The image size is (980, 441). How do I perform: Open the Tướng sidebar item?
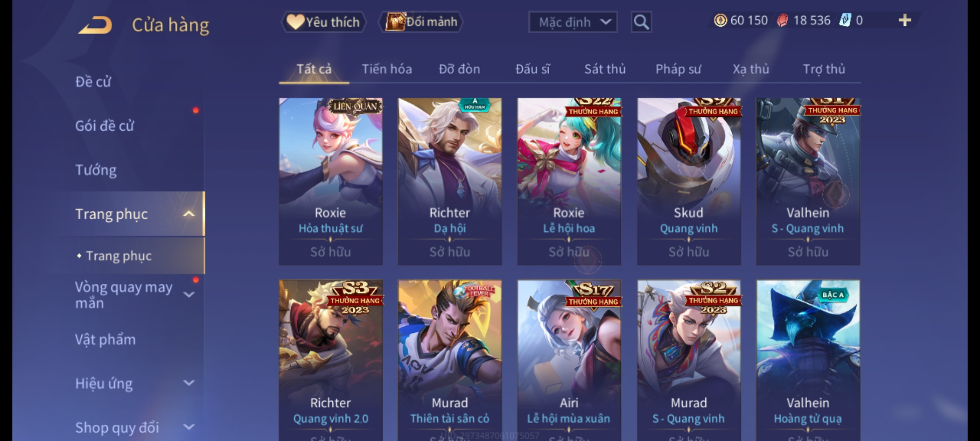(96, 170)
